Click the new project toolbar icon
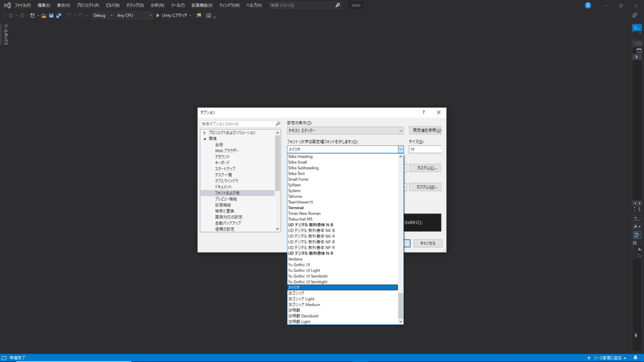Screen dimensions: 644x362 pos(32,16)
